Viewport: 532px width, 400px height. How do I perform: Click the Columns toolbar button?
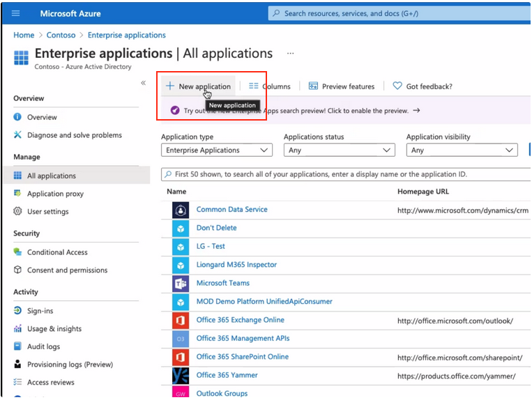pos(270,86)
